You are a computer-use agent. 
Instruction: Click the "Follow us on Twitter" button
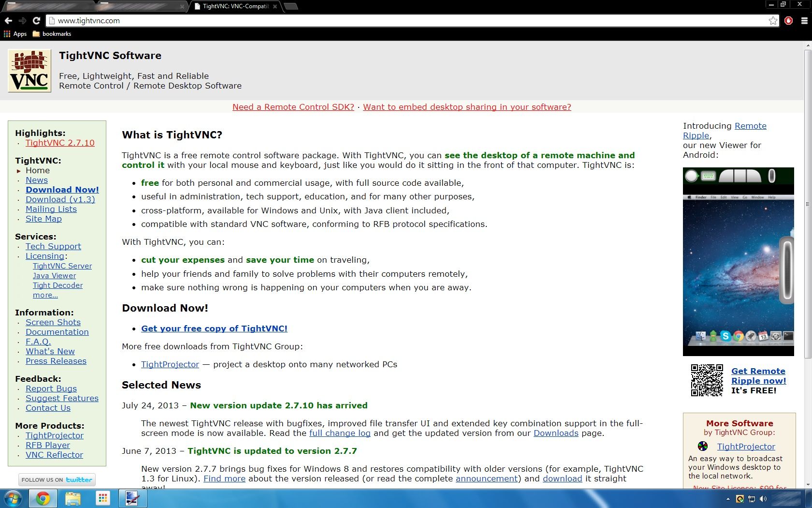coord(57,479)
